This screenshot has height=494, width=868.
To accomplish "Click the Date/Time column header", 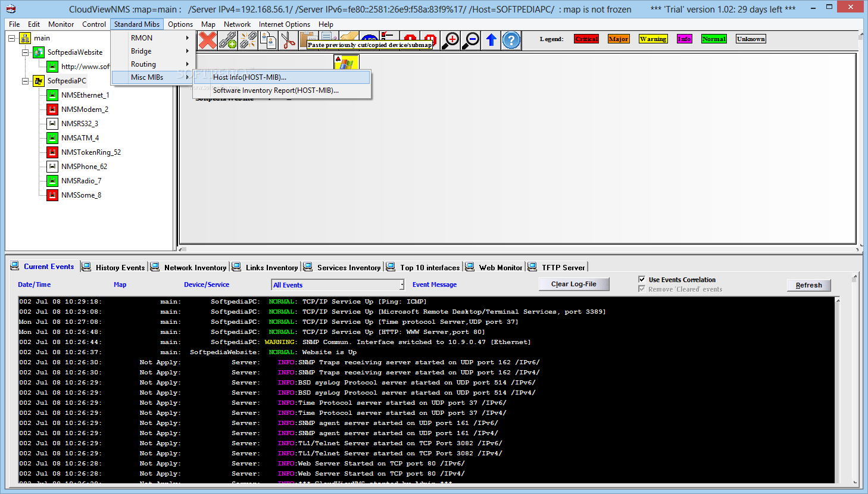I will click(x=35, y=284).
